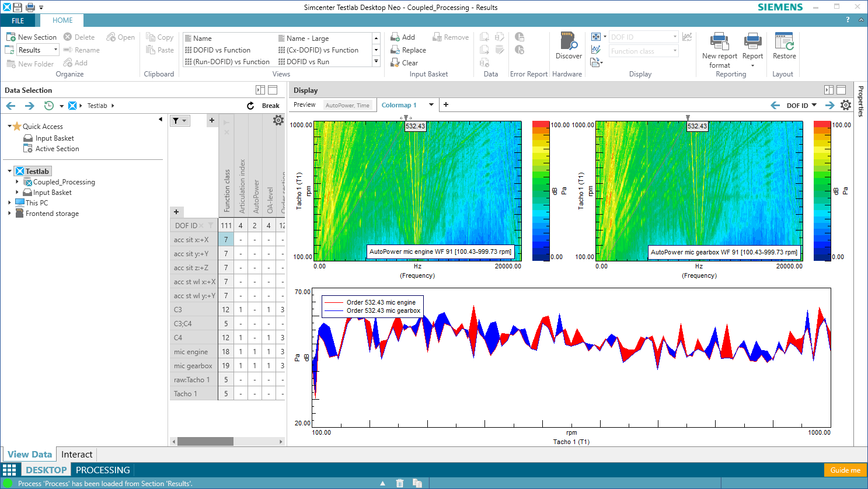Open the Properties side panel
Viewport: 868px width, 489px height.
860,102
